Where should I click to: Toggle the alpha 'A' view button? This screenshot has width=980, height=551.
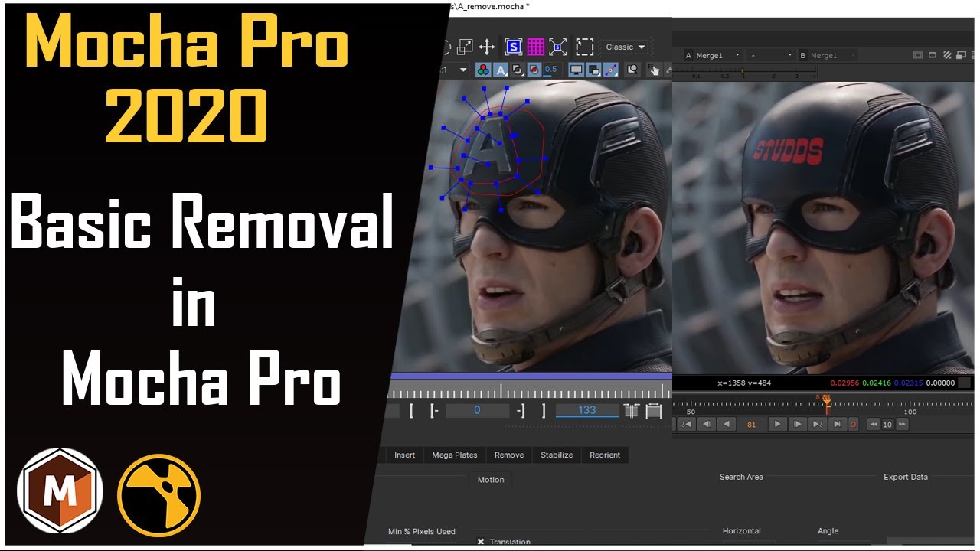click(501, 69)
